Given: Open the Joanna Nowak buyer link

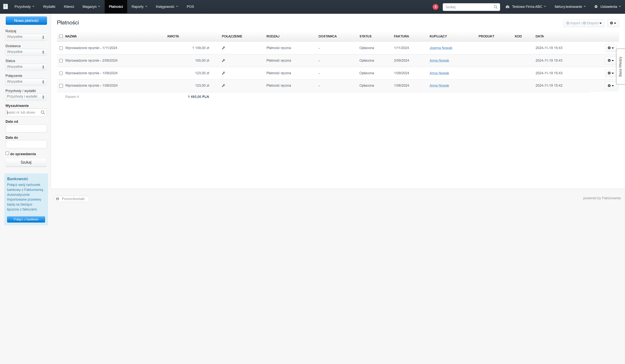Looking at the screenshot, I should (441, 48).
